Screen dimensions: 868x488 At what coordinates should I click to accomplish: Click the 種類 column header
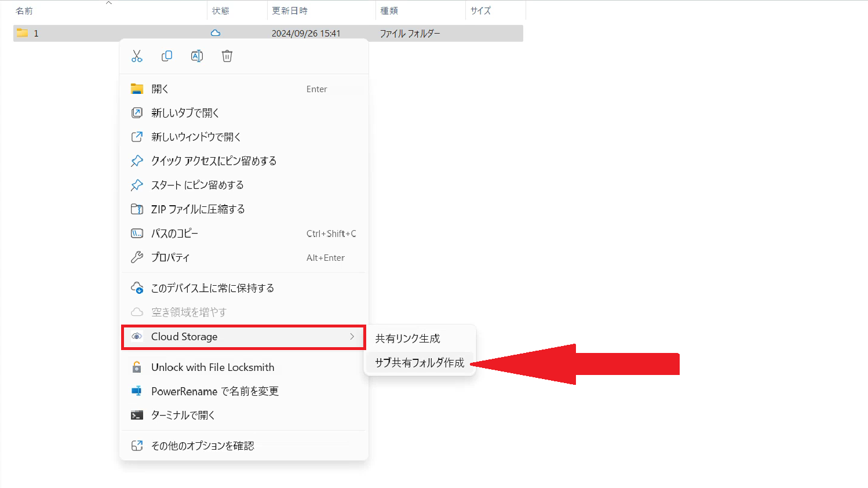coord(420,11)
